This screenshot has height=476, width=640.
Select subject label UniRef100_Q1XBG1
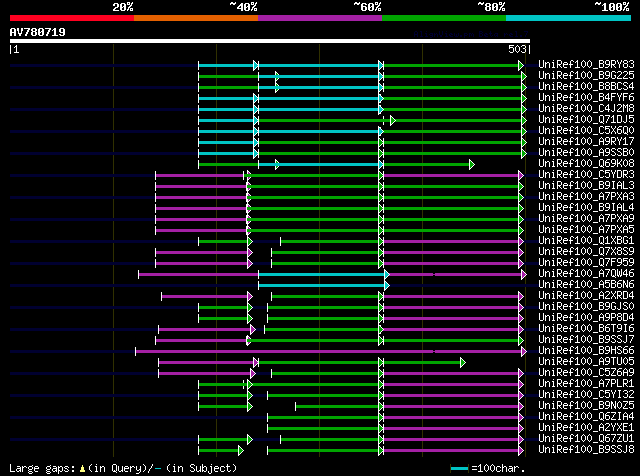coord(586,241)
